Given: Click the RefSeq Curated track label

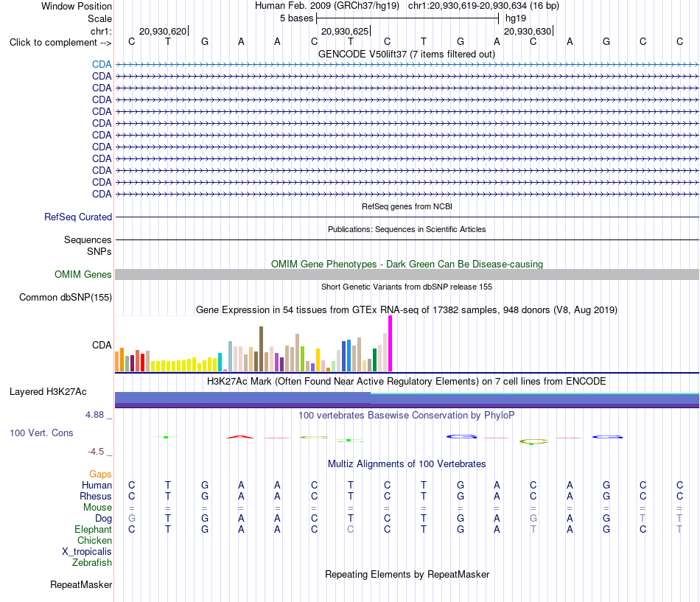Looking at the screenshot, I should [78, 217].
